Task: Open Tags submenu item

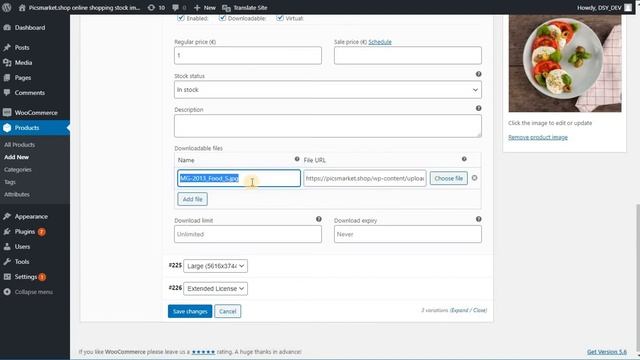Action: coord(10,182)
